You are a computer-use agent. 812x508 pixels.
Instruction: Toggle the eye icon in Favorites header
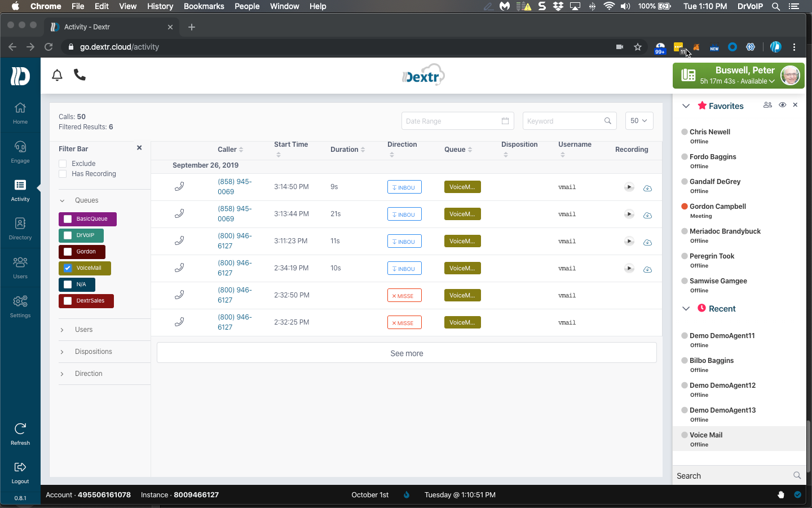click(x=782, y=105)
